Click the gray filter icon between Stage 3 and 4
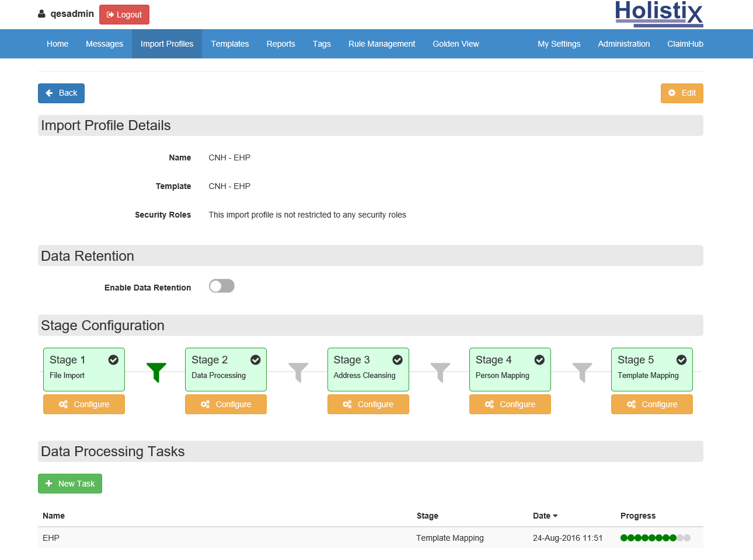The width and height of the screenshot is (753, 560). click(440, 372)
